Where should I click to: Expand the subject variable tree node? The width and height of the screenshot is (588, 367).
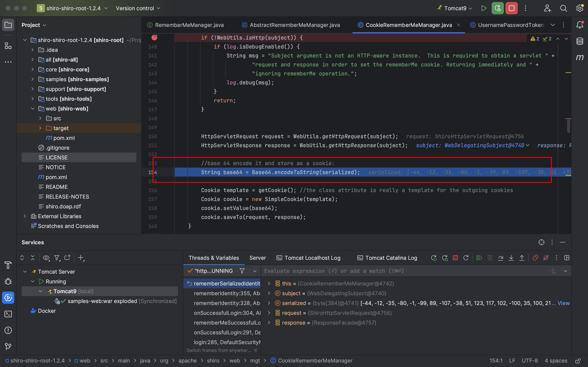coord(268,293)
